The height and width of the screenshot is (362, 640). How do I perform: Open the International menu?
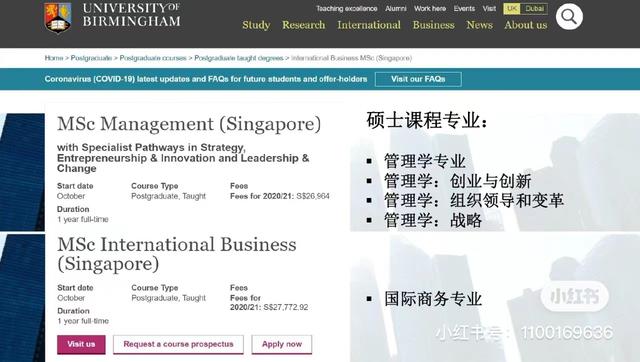click(369, 25)
